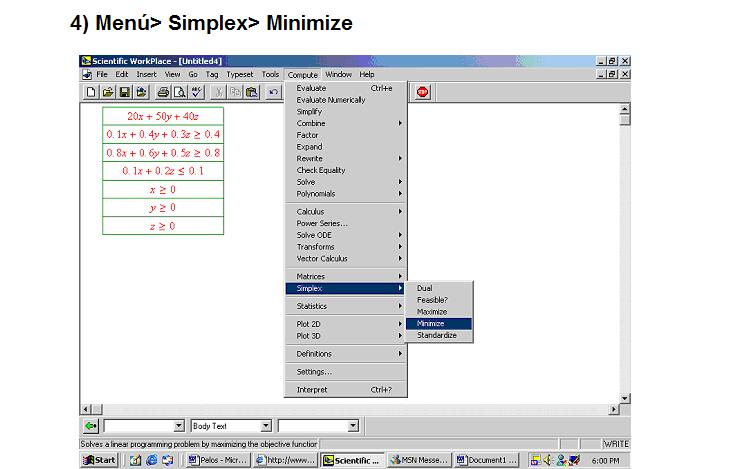Choose Standardize from the Simplex submenu
The image size is (753, 469).
pyautogui.click(x=439, y=335)
